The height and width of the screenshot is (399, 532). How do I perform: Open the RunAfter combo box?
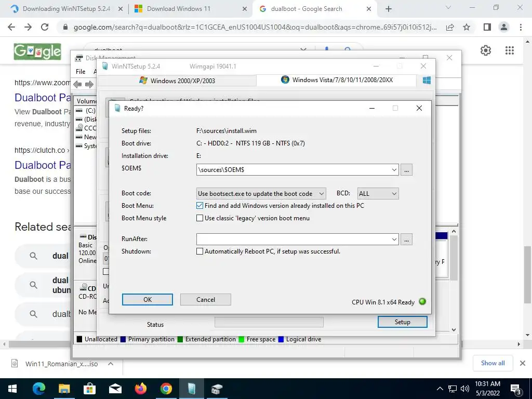click(394, 239)
